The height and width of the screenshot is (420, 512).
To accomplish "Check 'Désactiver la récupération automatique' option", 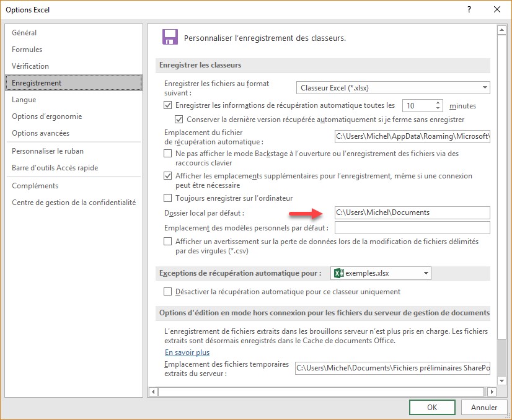I will click(168, 292).
